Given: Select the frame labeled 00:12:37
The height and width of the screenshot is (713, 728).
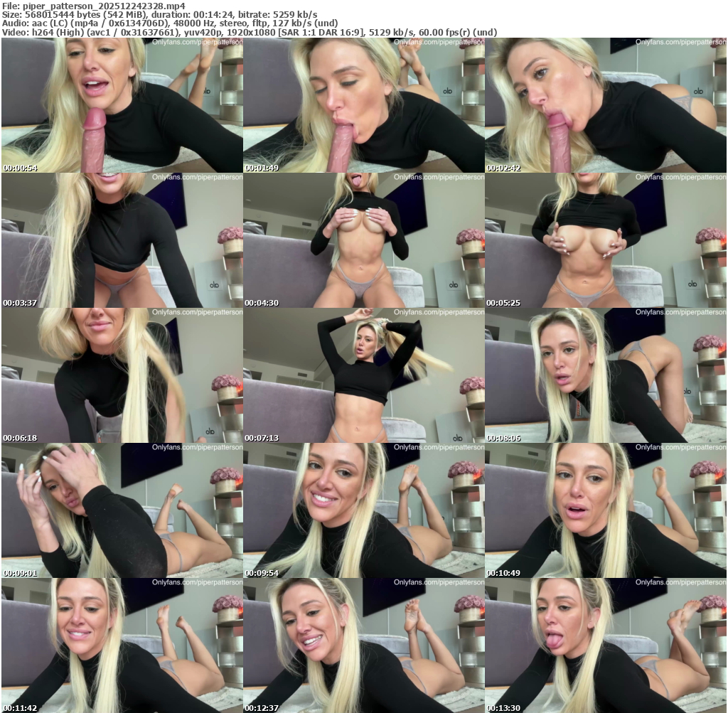Looking at the screenshot, I should tap(363, 645).
